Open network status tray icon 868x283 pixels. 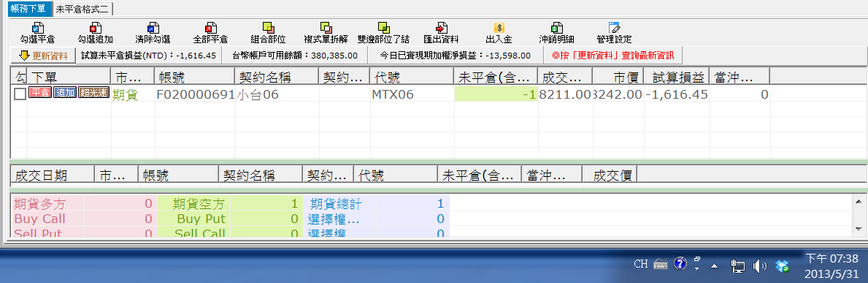click(737, 266)
